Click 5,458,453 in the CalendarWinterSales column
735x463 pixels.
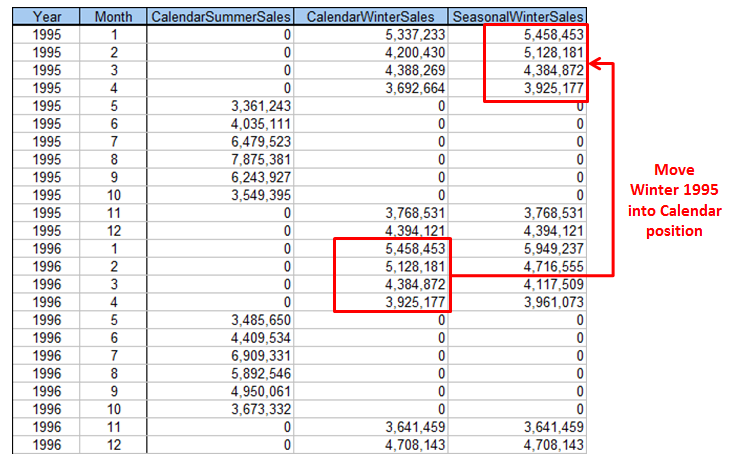[411, 248]
